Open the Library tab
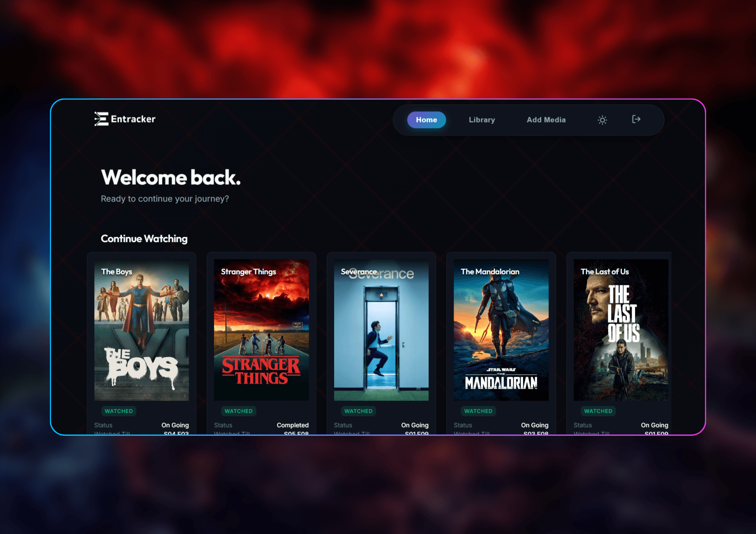 (x=482, y=120)
